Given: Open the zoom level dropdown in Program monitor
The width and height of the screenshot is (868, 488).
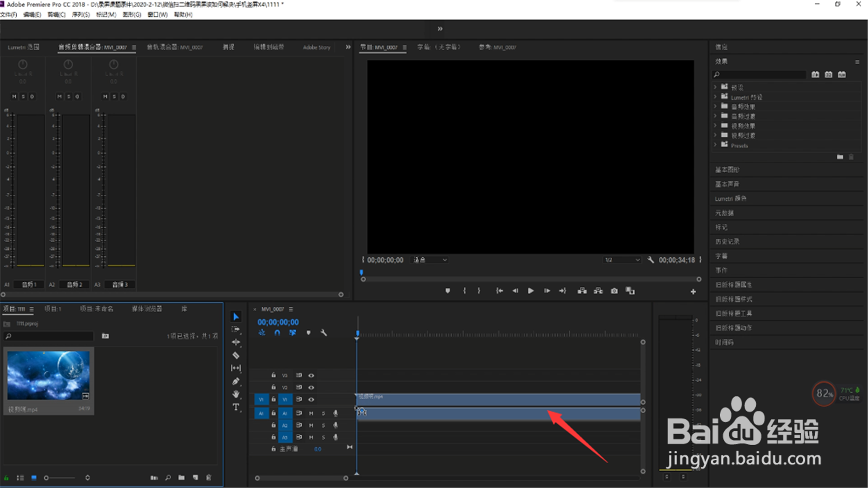Looking at the screenshot, I should [x=430, y=260].
